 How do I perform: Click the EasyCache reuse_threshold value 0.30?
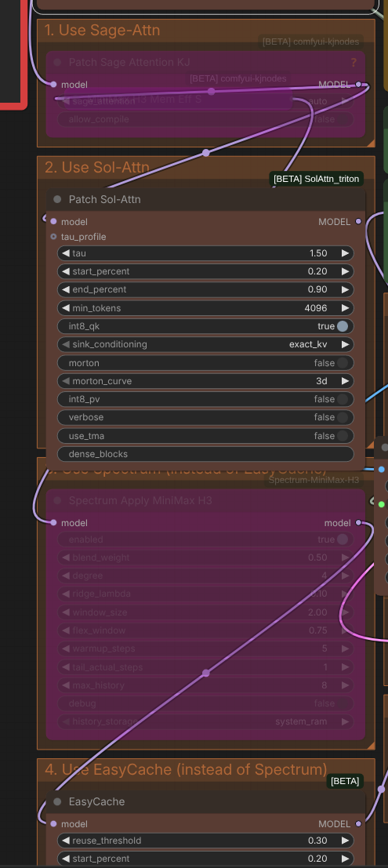317,841
